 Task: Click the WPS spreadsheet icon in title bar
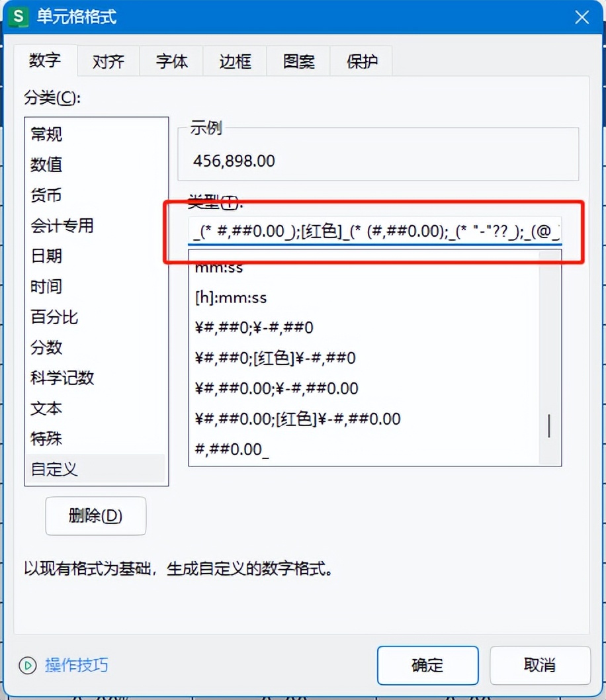pos(19,17)
